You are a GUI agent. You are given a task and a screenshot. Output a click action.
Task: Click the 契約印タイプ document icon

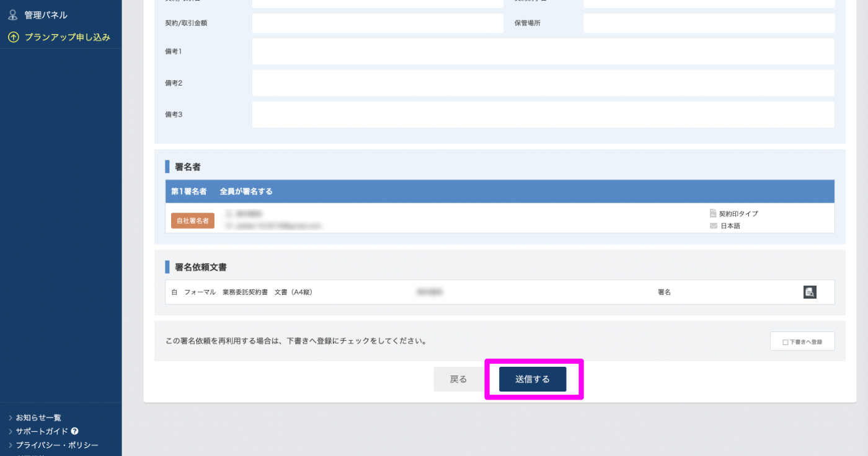[713, 214]
